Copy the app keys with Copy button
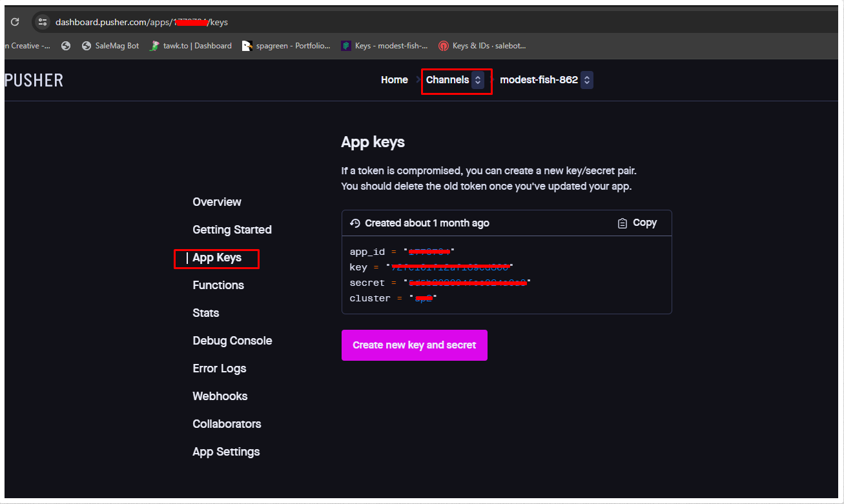 click(x=637, y=223)
